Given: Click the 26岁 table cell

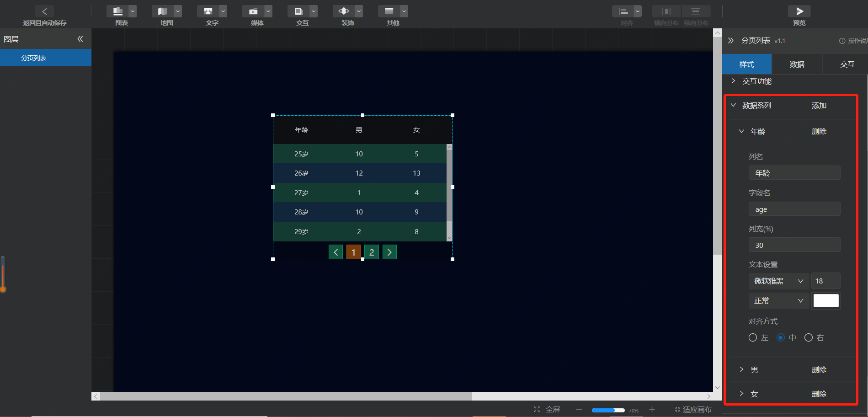Looking at the screenshot, I should click(301, 173).
